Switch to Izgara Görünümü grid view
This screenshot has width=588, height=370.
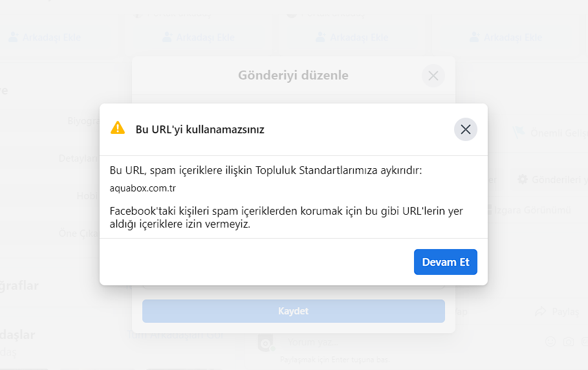[x=528, y=210]
